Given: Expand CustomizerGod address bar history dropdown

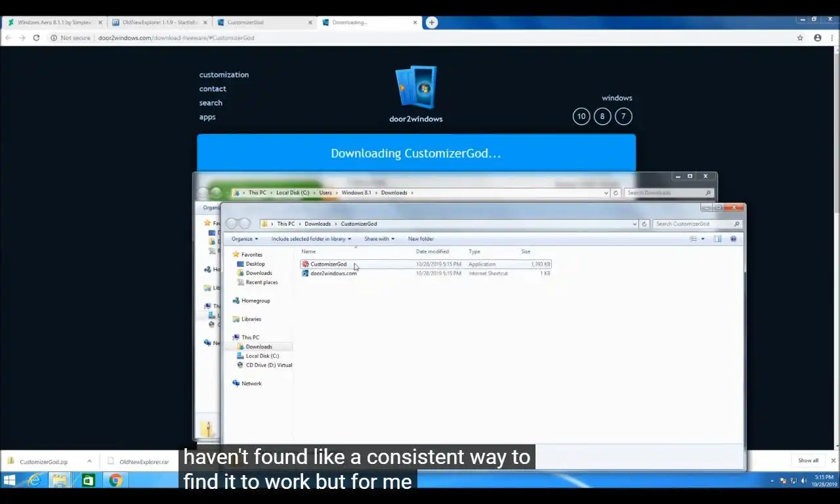Looking at the screenshot, I should pos(635,224).
